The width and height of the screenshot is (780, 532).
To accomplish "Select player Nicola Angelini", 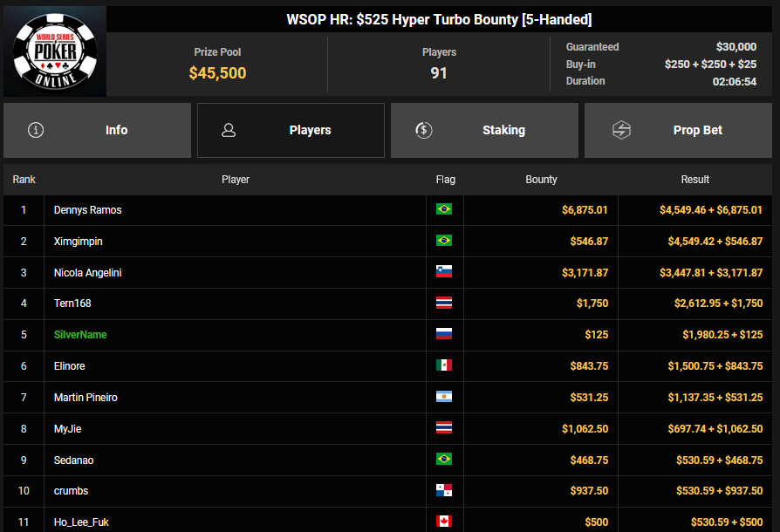I will click(x=87, y=273).
